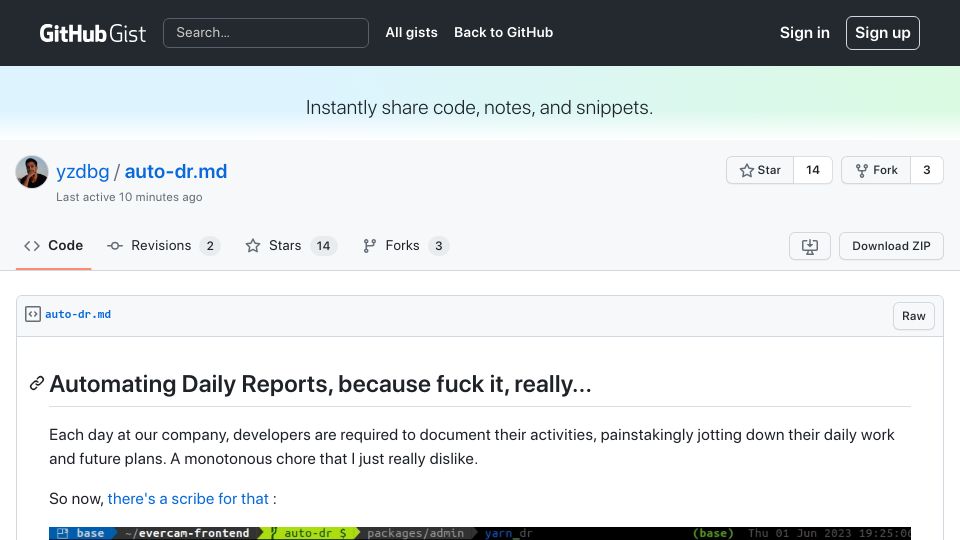Screen dimensions: 960x540
Task: Open the auto-dr.md file anchor link
Action: pos(78,314)
